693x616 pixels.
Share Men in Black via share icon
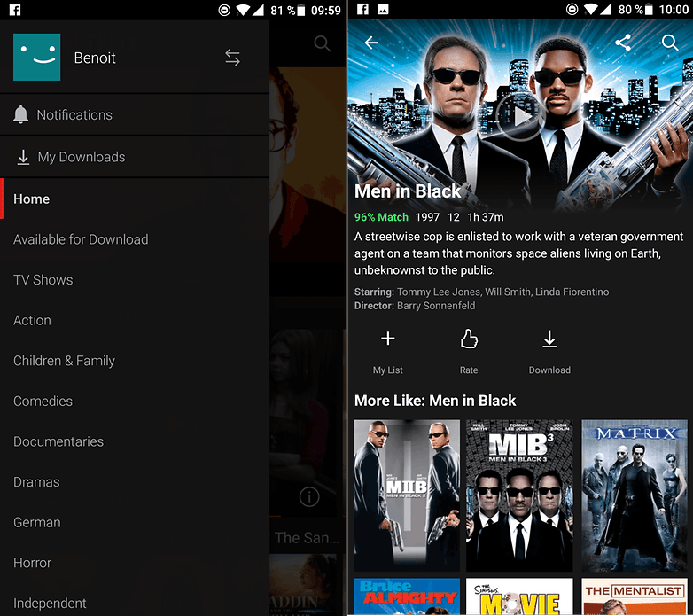(623, 43)
